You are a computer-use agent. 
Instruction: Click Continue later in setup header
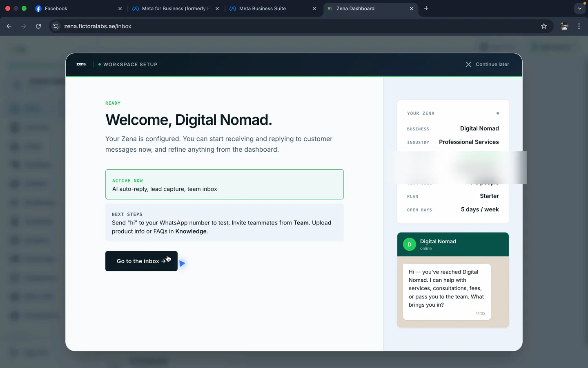click(x=492, y=64)
